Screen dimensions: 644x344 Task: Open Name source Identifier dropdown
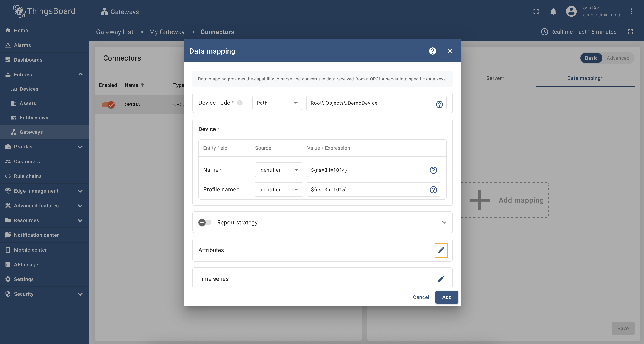click(x=278, y=170)
